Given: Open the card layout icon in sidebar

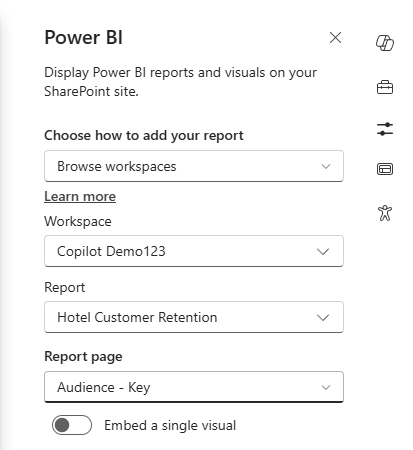Looking at the screenshot, I should pos(385,169).
